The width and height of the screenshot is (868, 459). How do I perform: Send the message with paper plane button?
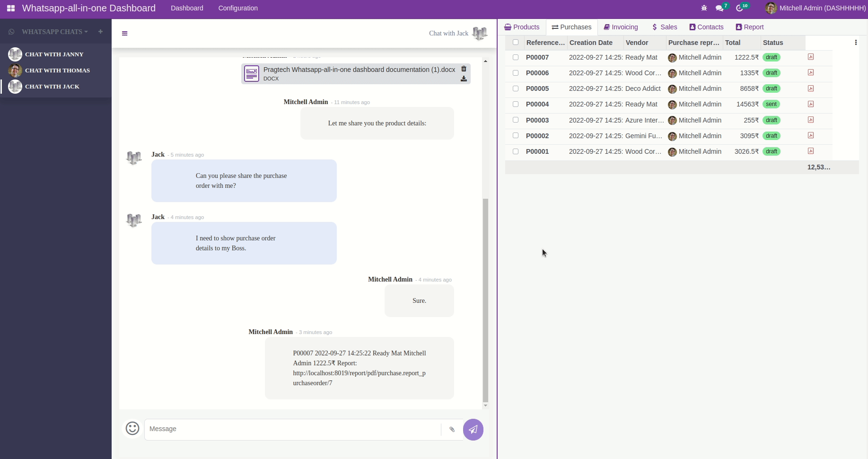coord(473,430)
